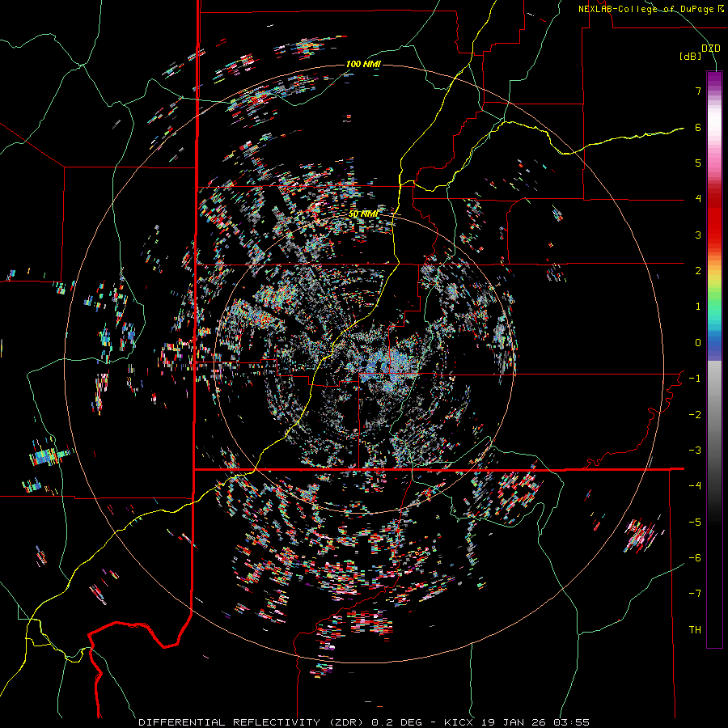The width and height of the screenshot is (728, 728).
Task: Click the 7 value on the dB scale
Action: tap(698, 91)
